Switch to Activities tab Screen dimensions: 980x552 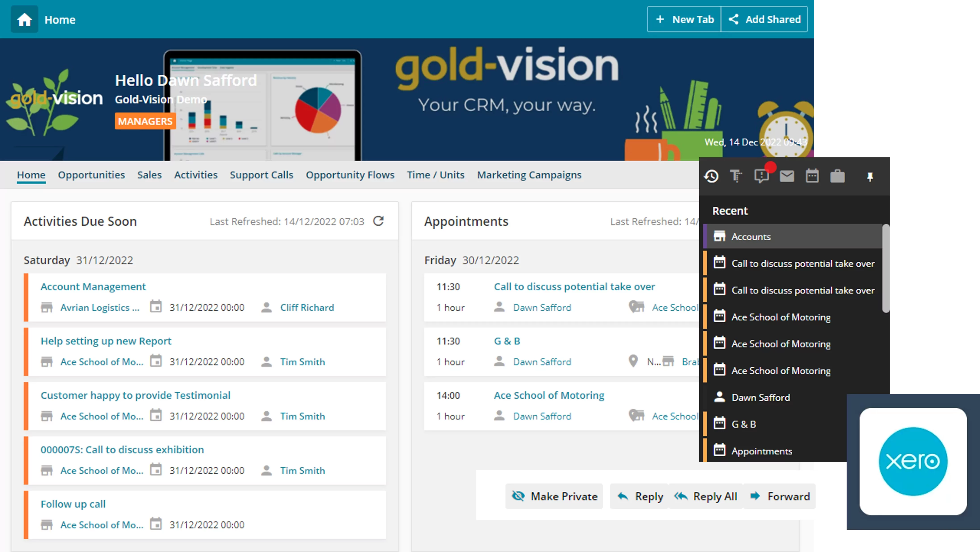coord(196,175)
